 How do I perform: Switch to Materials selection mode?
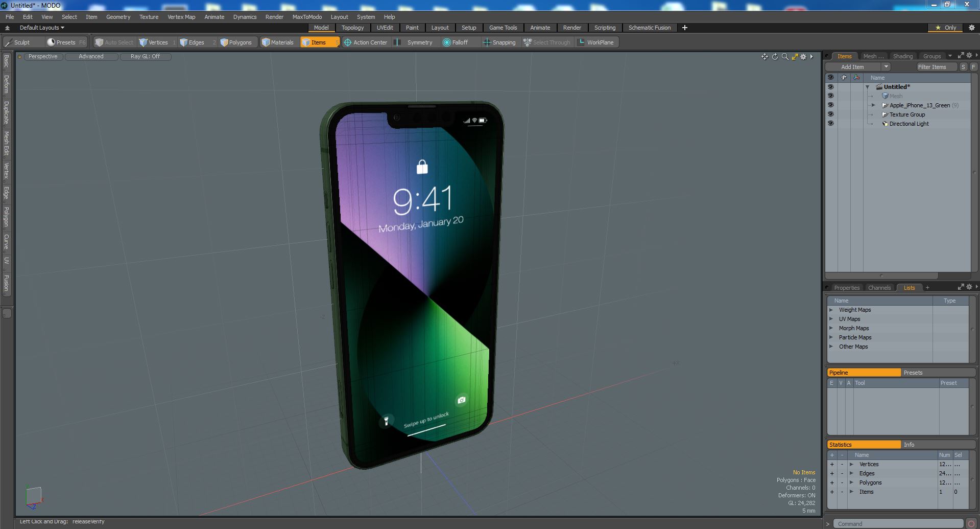(x=278, y=42)
